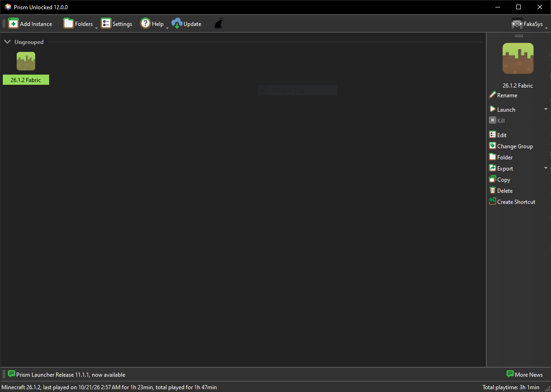551x392 pixels.
Task: Click the Rename text button
Action: pos(507,95)
